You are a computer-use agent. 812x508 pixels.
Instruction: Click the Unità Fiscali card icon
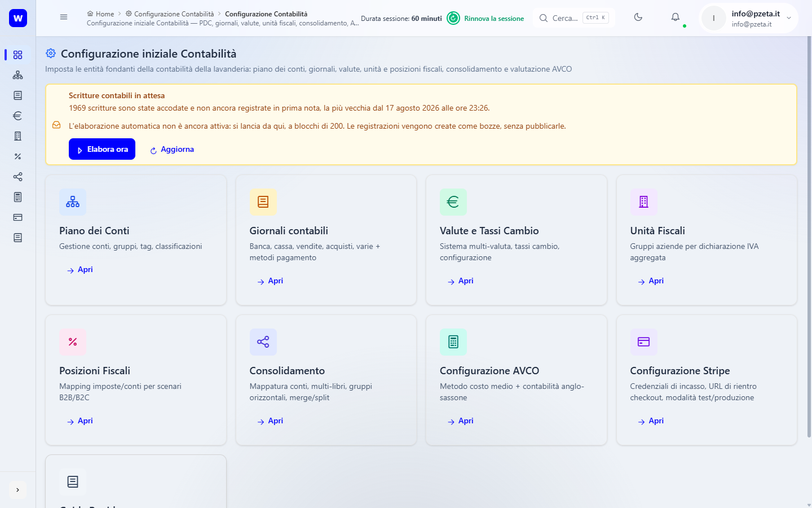point(644,202)
